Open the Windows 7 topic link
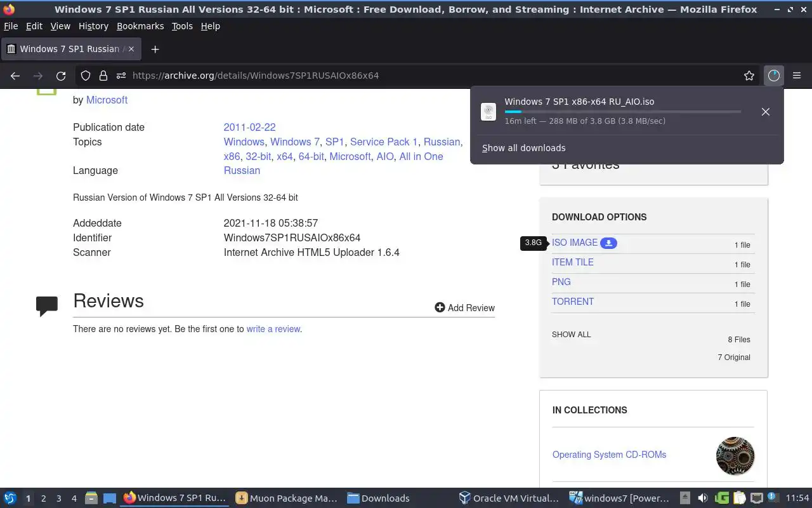Viewport: 812px width, 508px height. tap(295, 142)
